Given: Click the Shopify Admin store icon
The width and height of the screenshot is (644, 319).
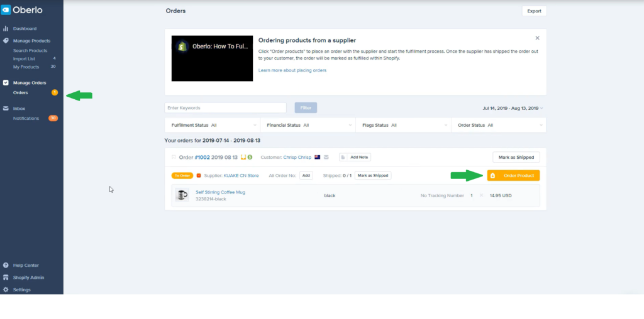Looking at the screenshot, I should pyautogui.click(x=6, y=278).
